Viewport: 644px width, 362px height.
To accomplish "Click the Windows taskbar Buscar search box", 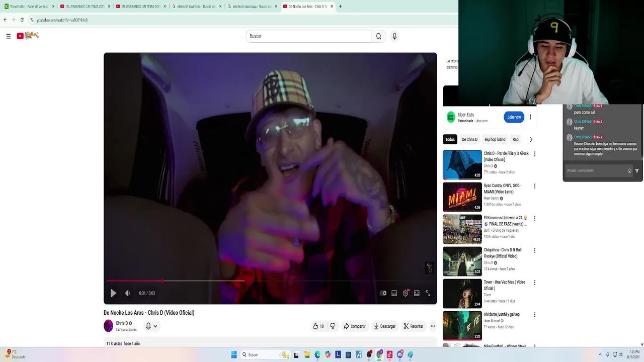I will point(265,354).
